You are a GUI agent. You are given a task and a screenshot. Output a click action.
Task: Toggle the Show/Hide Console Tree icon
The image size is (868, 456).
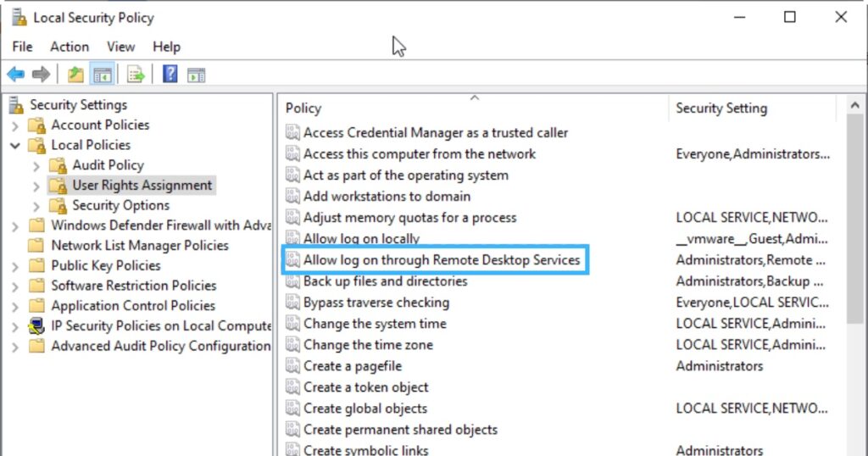point(103,74)
